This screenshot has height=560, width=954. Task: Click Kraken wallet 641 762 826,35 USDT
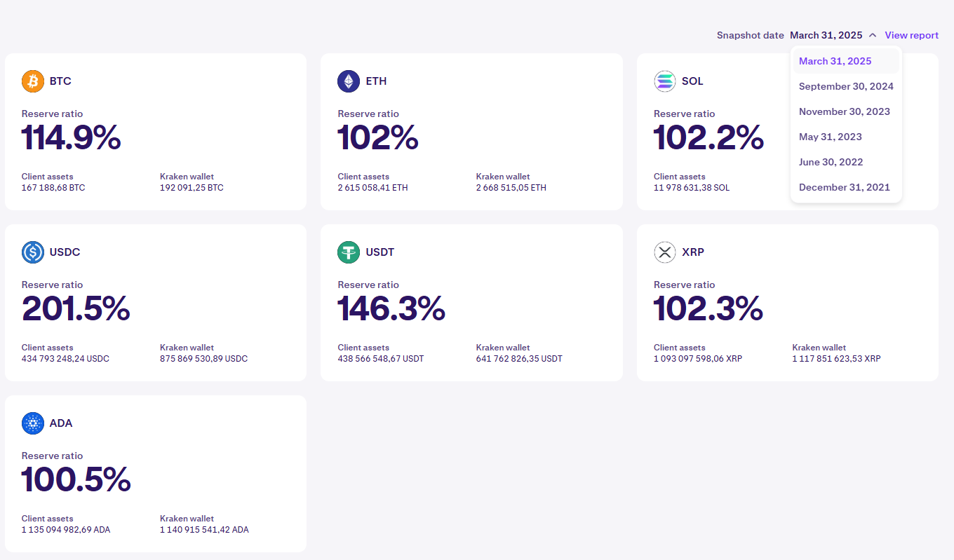[519, 359]
